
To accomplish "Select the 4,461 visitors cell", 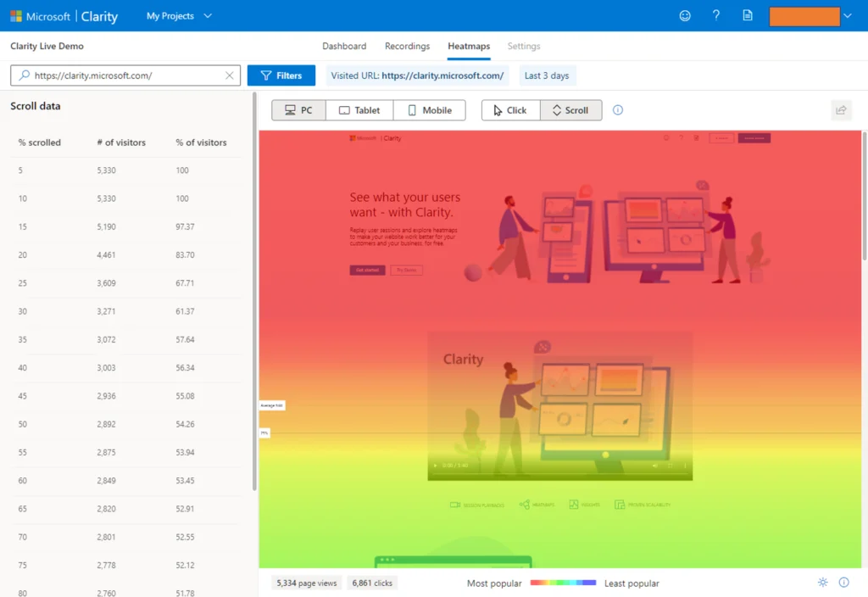I will pos(106,254).
